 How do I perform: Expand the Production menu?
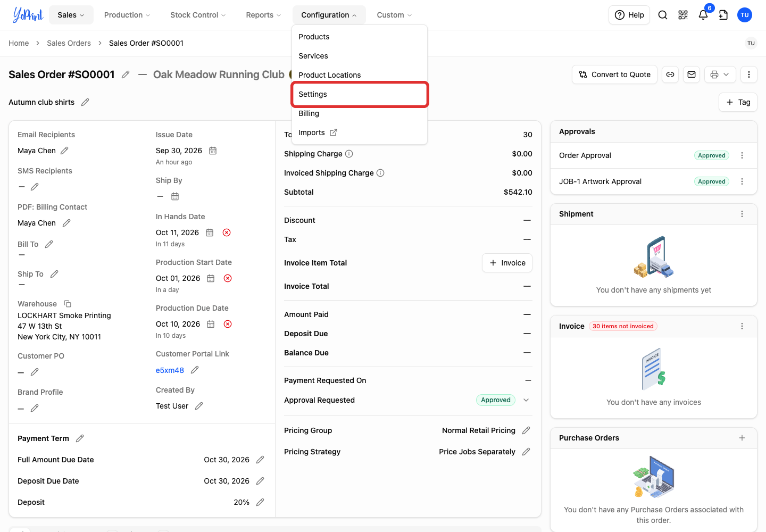(x=127, y=15)
